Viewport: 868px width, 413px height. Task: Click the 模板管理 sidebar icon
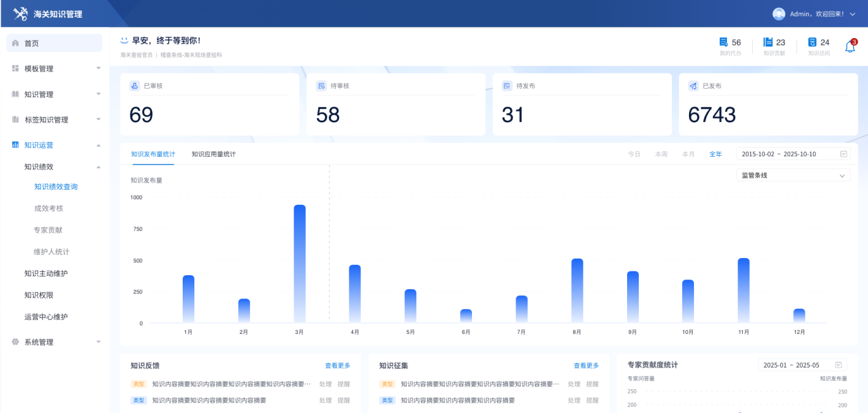click(x=15, y=69)
